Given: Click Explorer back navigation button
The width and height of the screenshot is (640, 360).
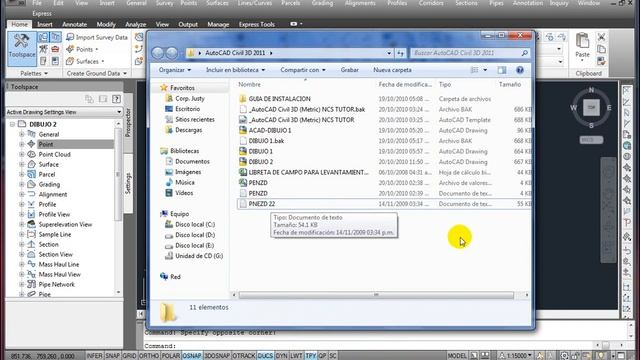Looking at the screenshot, I should coord(158,53).
